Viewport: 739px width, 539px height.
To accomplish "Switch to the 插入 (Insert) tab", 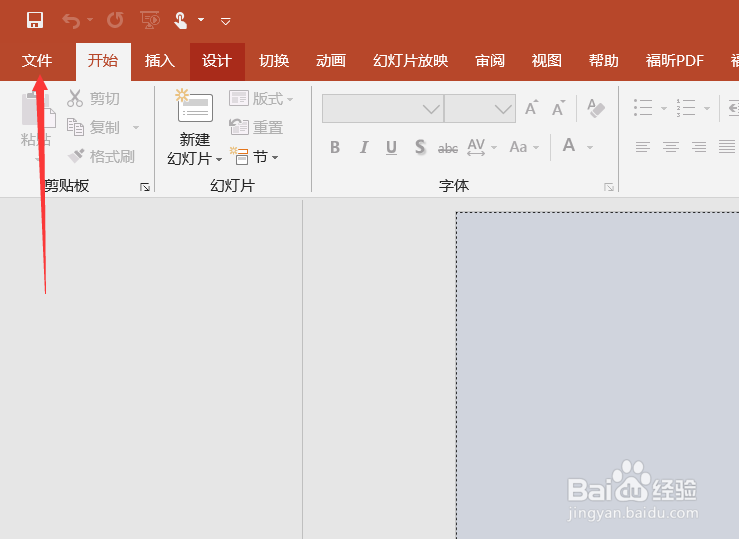I will pos(160,61).
